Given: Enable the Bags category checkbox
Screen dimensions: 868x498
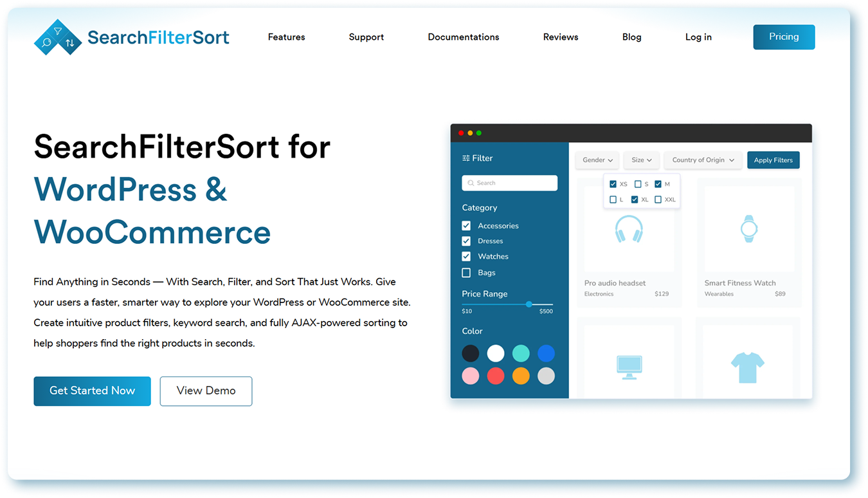Looking at the screenshot, I should tap(466, 272).
